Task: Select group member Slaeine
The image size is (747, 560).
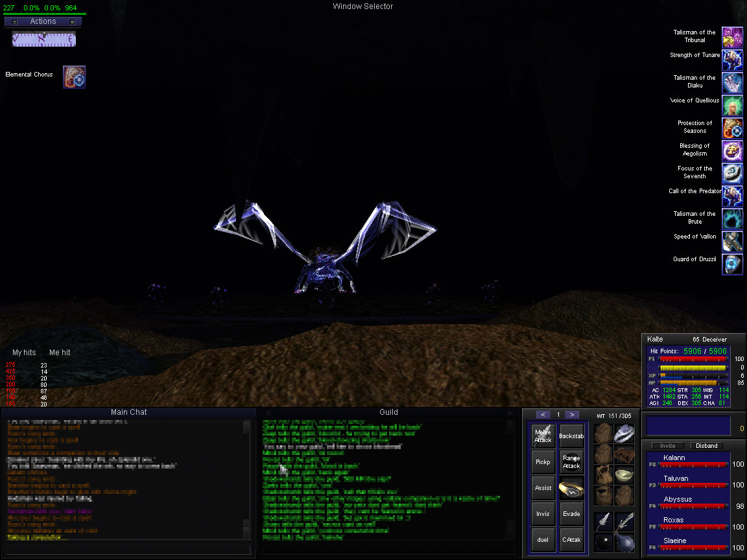Action: point(674,541)
